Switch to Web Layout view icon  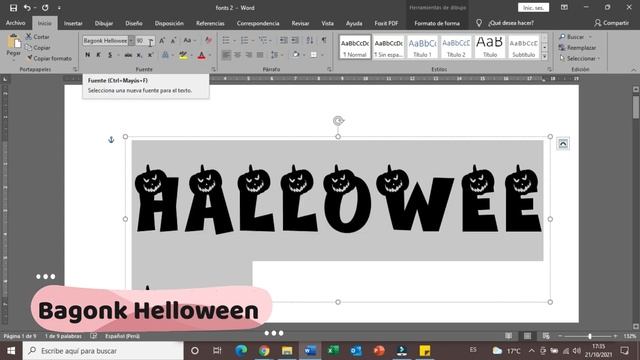click(x=546, y=336)
